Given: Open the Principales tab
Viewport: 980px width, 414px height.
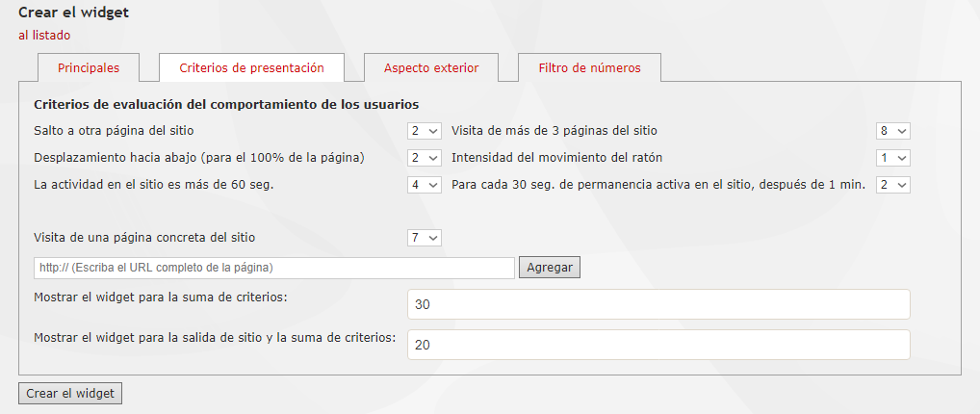Looking at the screenshot, I should coord(89,68).
